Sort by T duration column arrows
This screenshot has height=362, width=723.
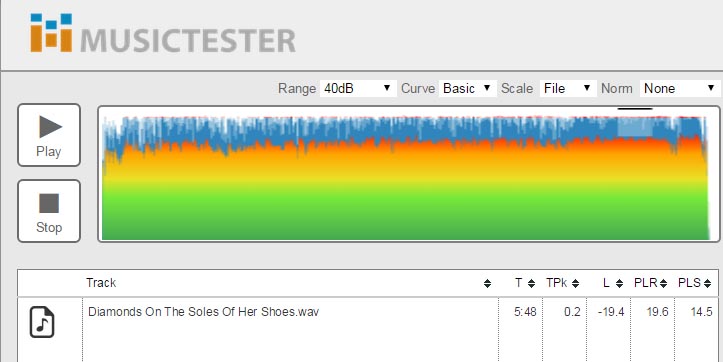[531, 284]
